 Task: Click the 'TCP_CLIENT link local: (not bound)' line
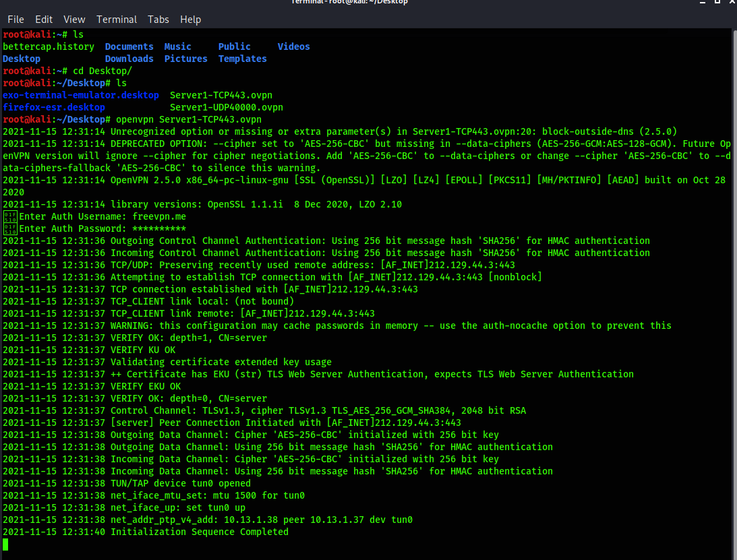pyautogui.click(x=148, y=301)
